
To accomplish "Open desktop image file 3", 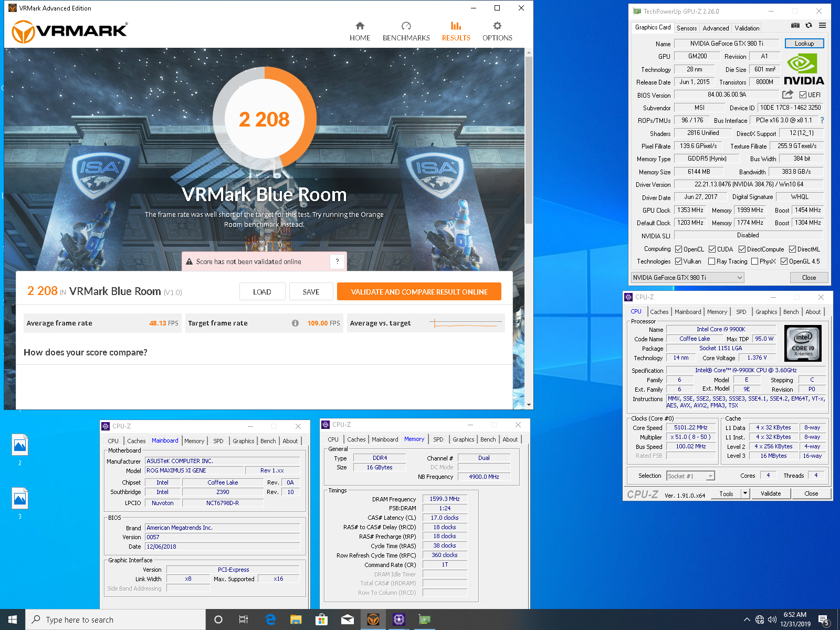I will [x=20, y=503].
